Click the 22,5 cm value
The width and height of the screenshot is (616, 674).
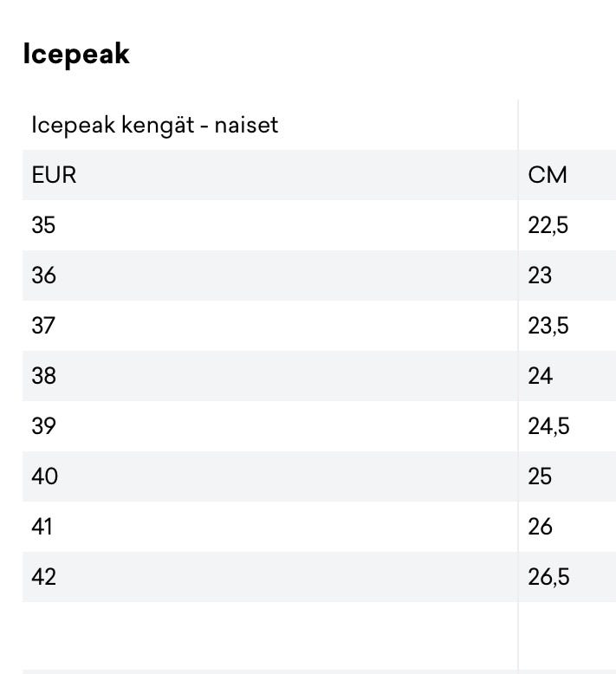[x=548, y=225]
